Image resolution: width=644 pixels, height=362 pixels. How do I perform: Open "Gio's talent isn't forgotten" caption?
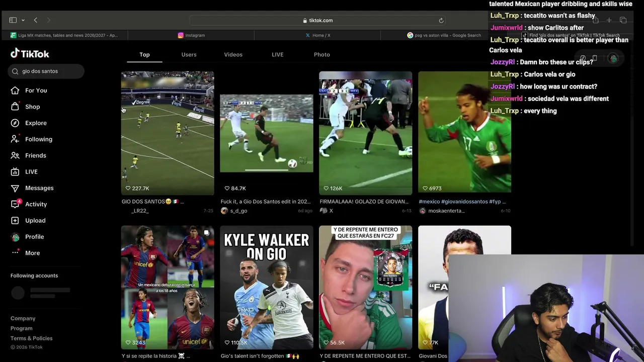click(260, 356)
